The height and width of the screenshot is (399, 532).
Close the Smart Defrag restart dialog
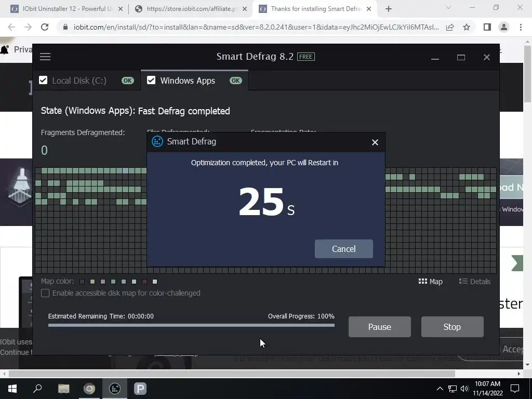point(375,142)
